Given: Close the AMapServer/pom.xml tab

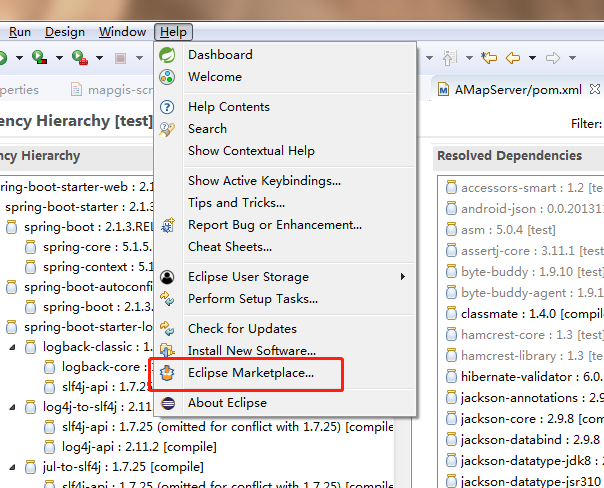Looking at the screenshot, I should 595,89.
